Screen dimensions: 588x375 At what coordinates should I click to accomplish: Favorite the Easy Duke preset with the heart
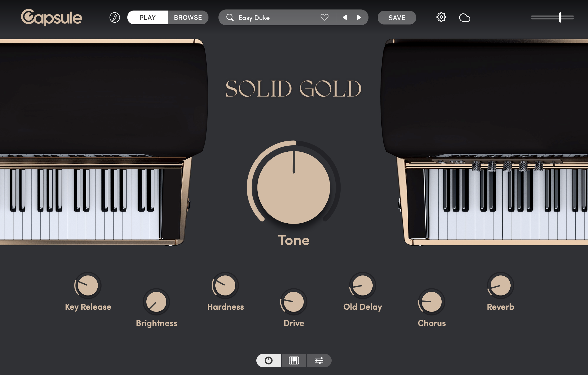coord(324,17)
